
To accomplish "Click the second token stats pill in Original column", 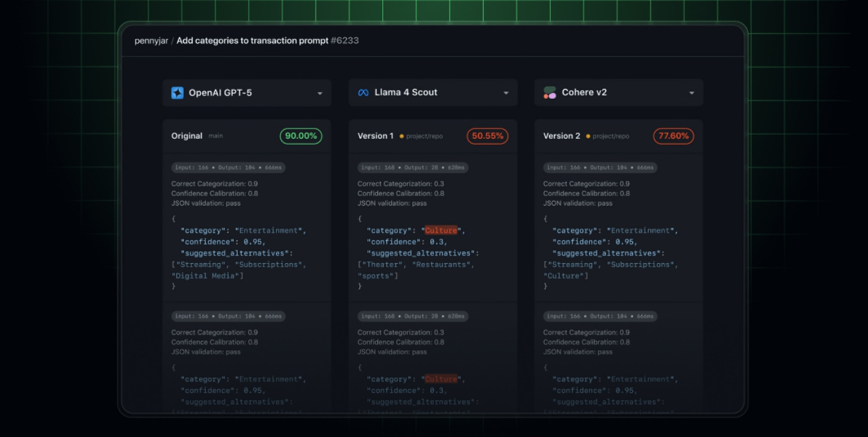I will tap(228, 316).
